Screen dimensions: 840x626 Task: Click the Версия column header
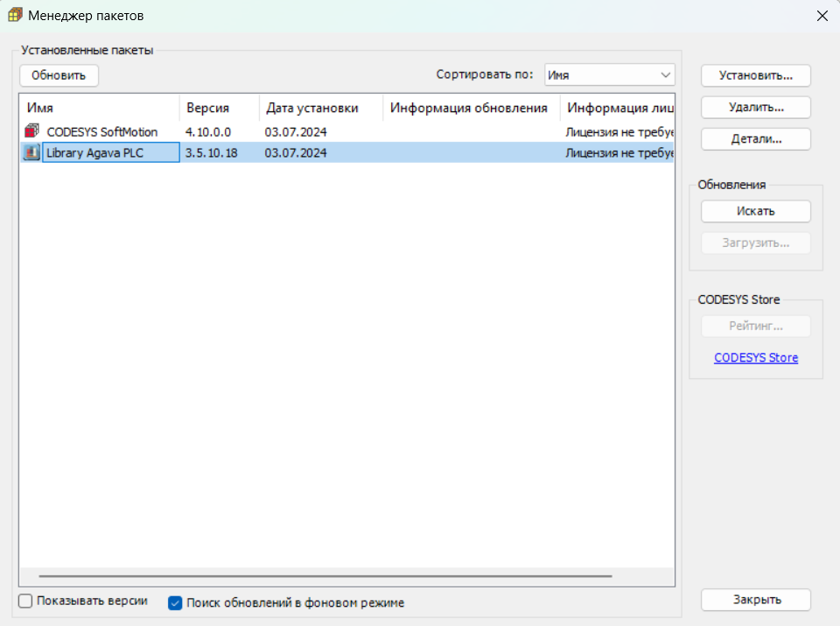(219, 108)
